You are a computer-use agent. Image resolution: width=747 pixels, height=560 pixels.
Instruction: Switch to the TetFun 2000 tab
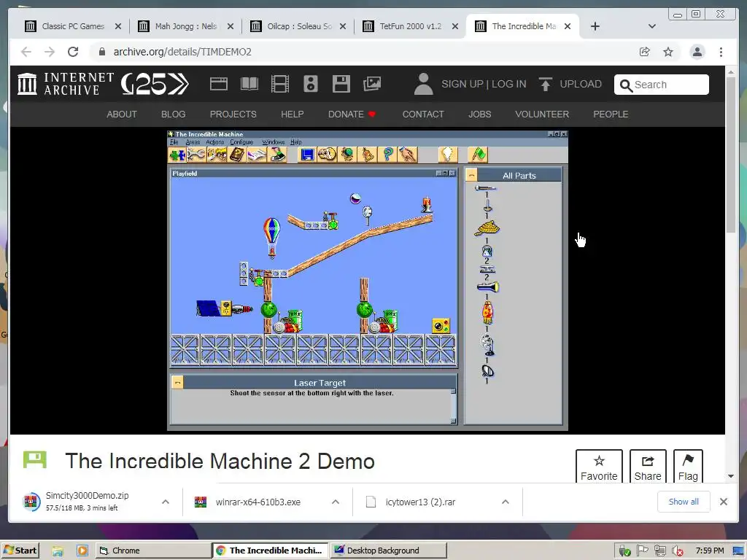pyautogui.click(x=410, y=26)
